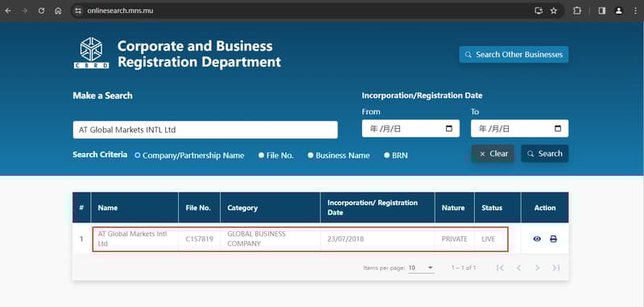The image size is (644, 307).
Task: Bookmark this page with the star icon
Action: (554, 10)
